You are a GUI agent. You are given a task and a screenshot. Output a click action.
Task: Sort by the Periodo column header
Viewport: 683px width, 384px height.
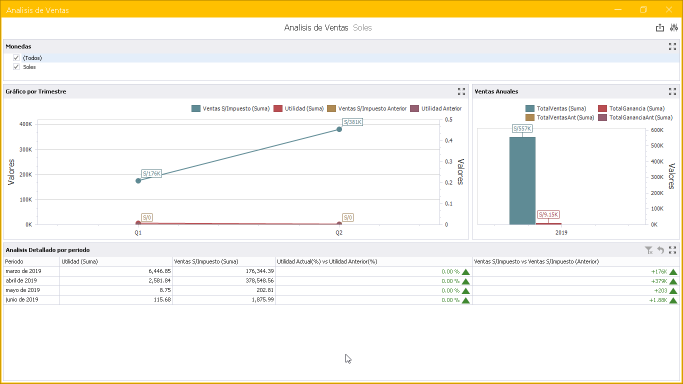tap(31, 262)
